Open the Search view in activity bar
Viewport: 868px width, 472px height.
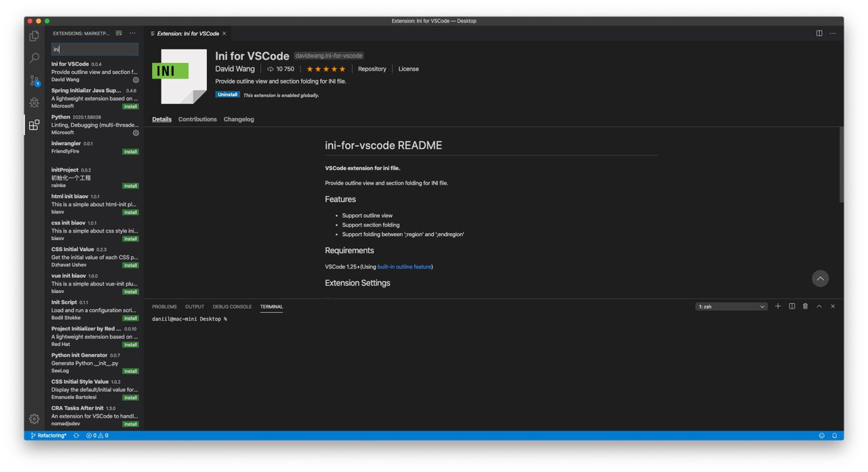(x=34, y=58)
